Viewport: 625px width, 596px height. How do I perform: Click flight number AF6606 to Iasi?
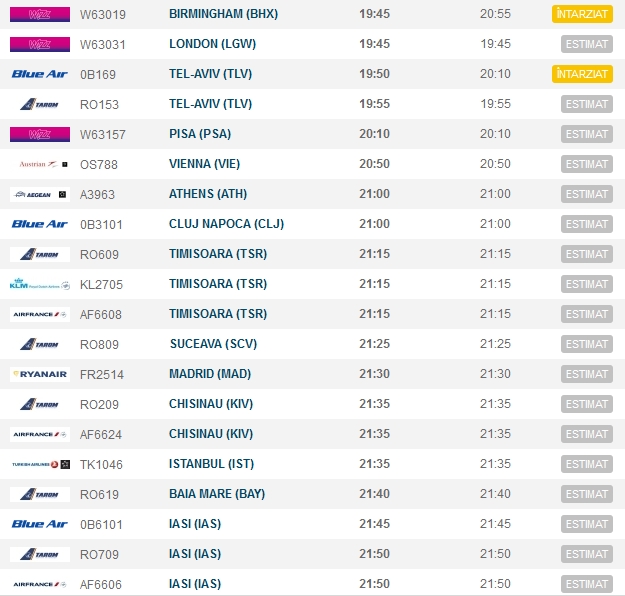tap(101, 584)
